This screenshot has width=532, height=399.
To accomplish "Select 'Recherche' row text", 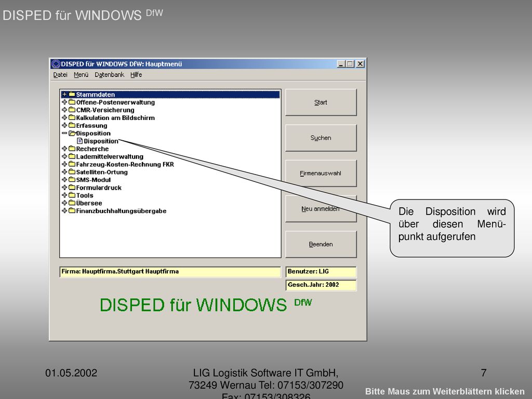I will 92,149.
